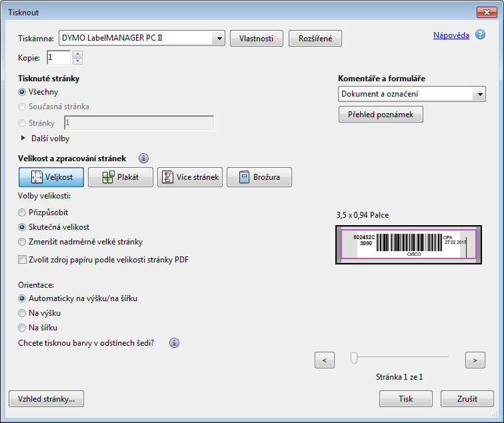
Task: Enable Zvolit zdroj papíru podle velikosti checkbox
Action: pyautogui.click(x=22, y=260)
